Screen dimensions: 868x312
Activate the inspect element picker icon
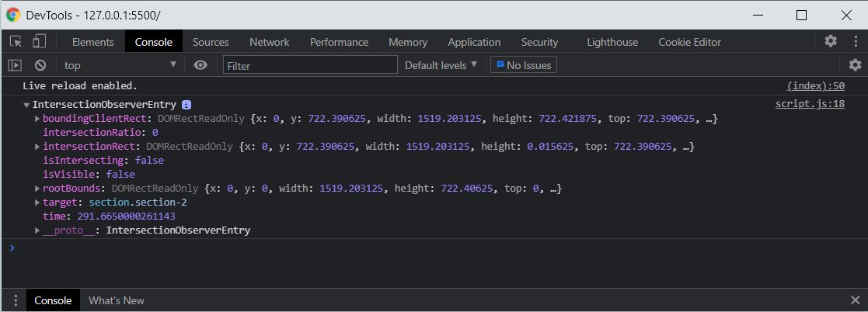pyautogui.click(x=16, y=42)
